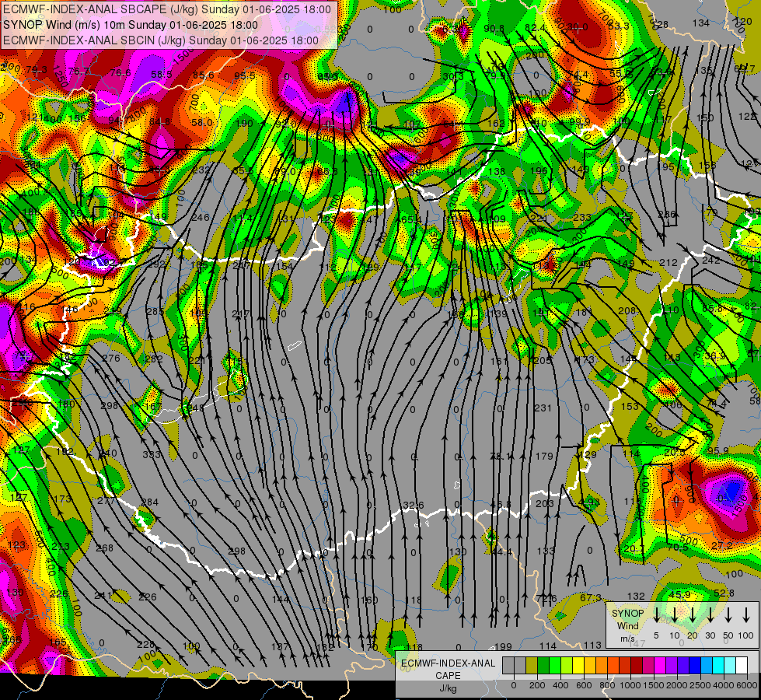Click the map value 45.9
Viewport: 761px width, 700px height.
(x=679, y=594)
